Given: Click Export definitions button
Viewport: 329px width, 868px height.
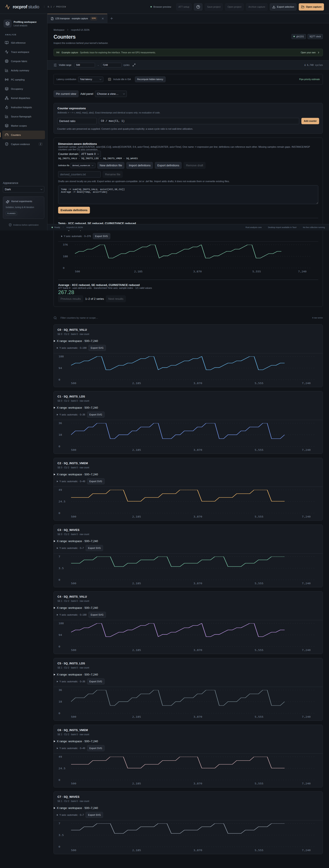Looking at the screenshot, I should point(168,165).
